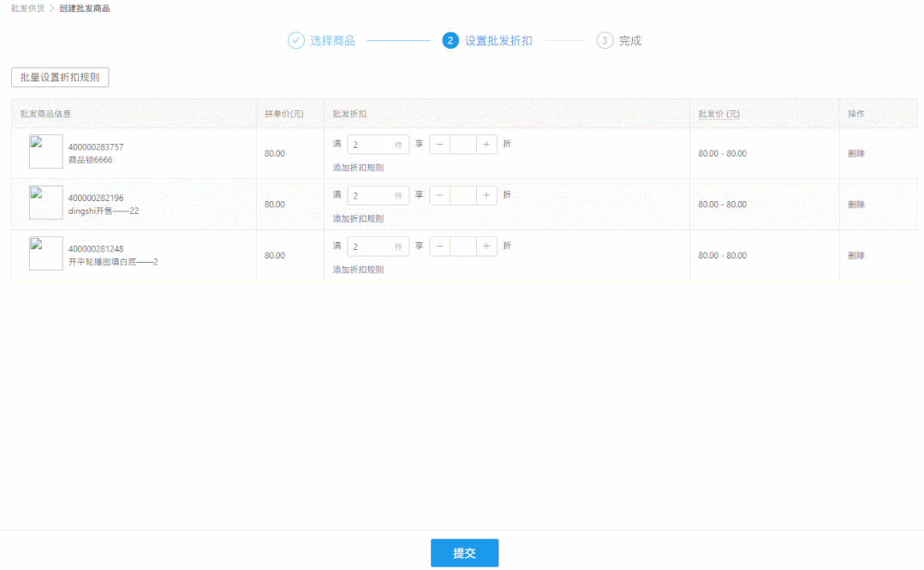
Task: Submit with the 提交 button
Action: coord(464,553)
